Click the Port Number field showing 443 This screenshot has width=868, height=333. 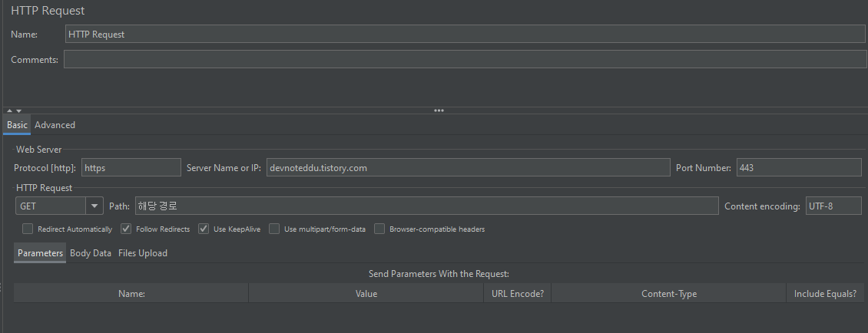coord(799,167)
